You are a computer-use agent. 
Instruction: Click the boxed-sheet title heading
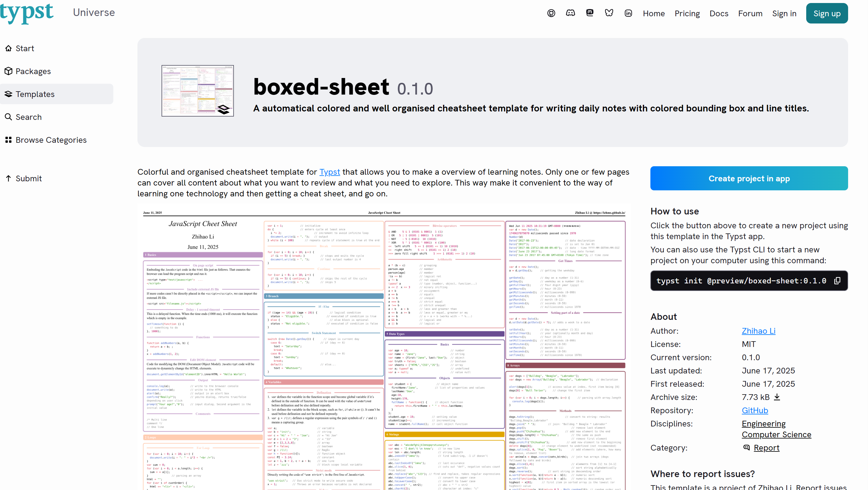coord(321,86)
